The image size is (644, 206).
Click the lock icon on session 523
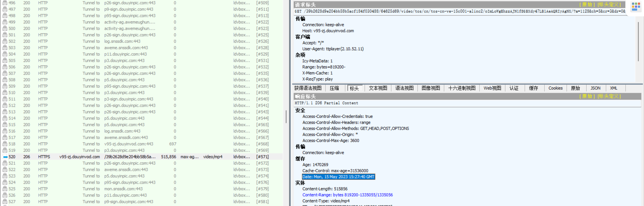coord(5,176)
